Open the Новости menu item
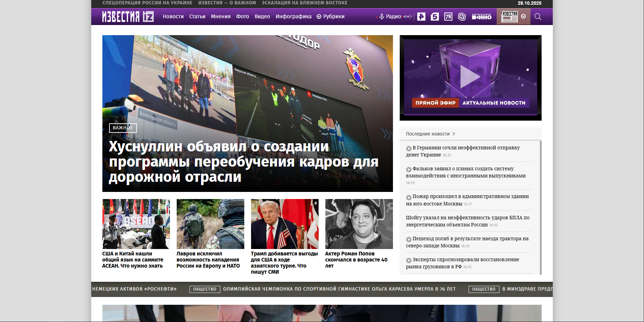 pos(173,17)
